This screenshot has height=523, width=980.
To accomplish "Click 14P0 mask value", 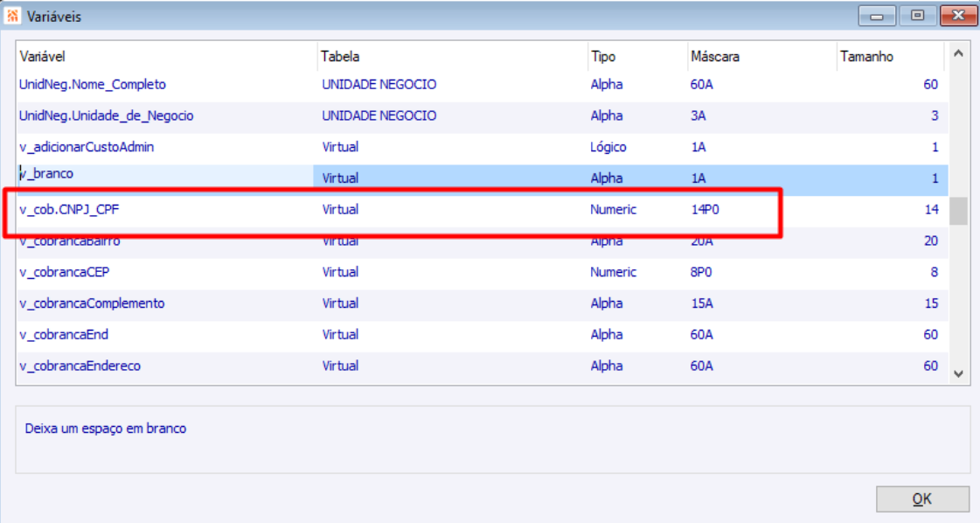I will point(705,210).
